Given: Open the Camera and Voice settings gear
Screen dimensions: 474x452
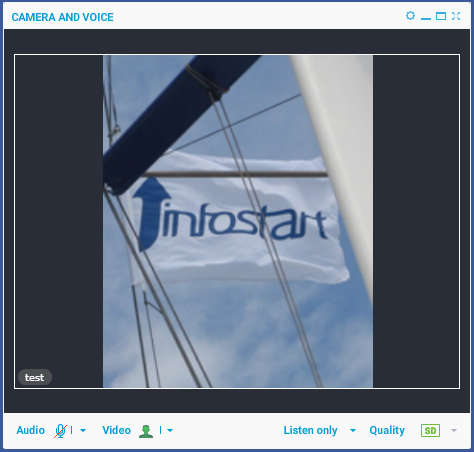Looking at the screenshot, I should (410, 16).
